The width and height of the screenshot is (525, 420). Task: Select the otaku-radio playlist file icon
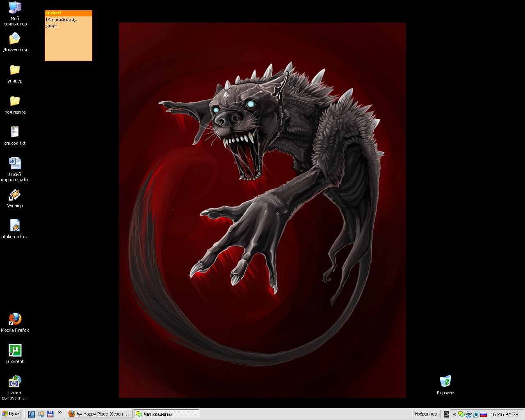point(15,226)
